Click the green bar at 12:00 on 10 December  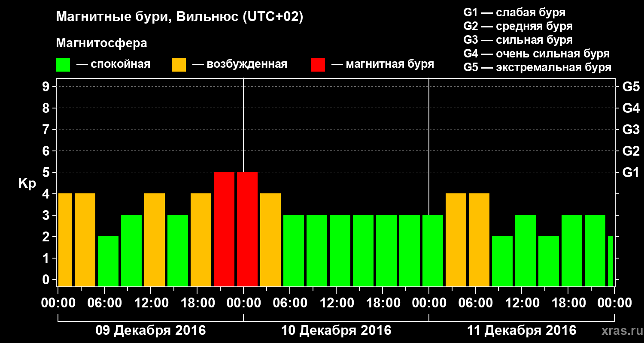pyautogui.click(x=340, y=250)
